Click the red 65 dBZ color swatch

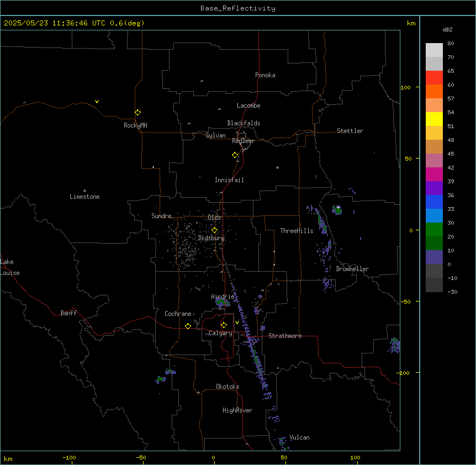click(434, 77)
